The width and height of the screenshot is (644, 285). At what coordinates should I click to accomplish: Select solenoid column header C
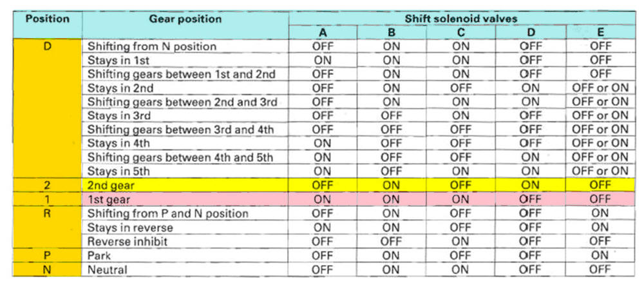pyautogui.click(x=460, y=33)
